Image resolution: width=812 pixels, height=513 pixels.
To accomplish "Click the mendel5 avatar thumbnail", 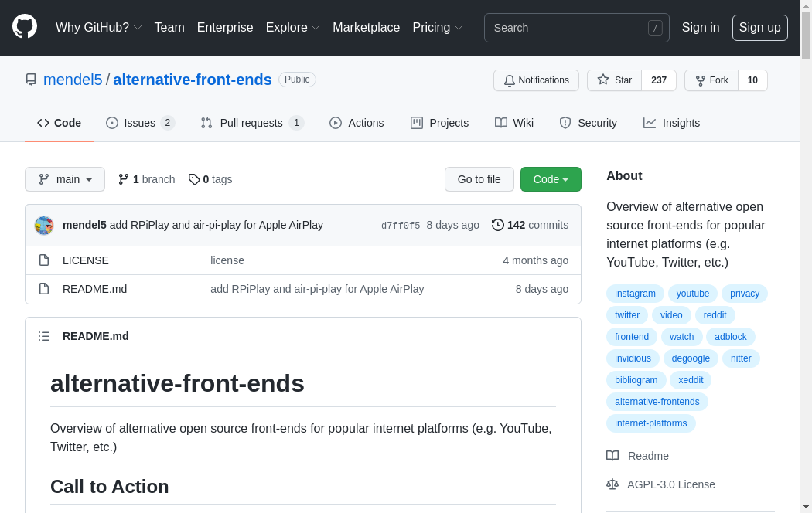I will click(x=44, y=226).
